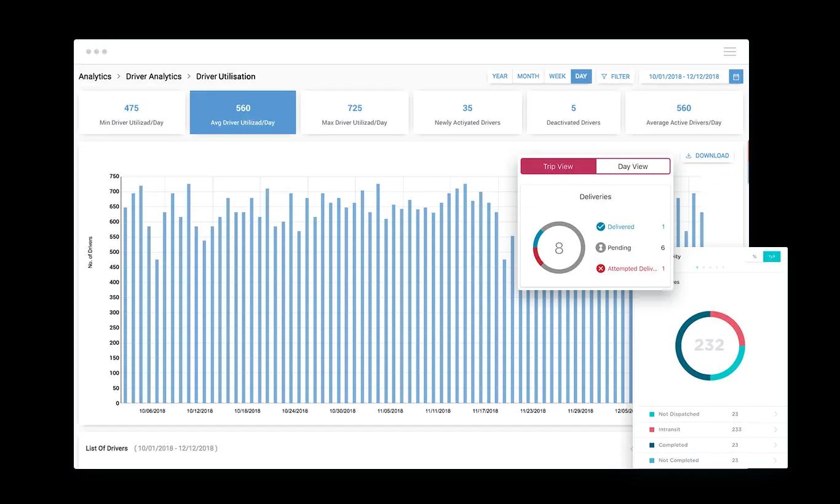Viewport: 840px width, 504px height.
Task: Click the Attempted Delivery red X icon
Action: tap(601, 269)
